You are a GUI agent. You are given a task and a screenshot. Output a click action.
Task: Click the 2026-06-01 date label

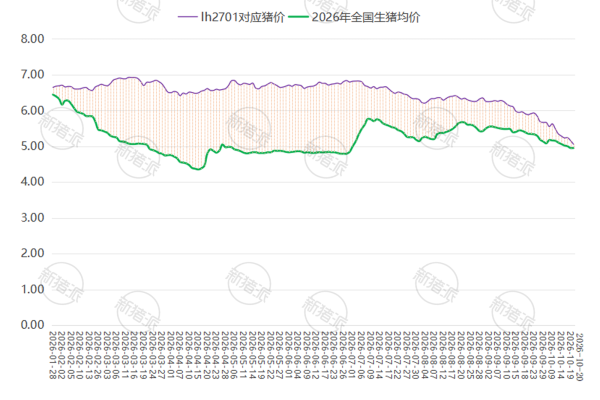tap(289, 356)
